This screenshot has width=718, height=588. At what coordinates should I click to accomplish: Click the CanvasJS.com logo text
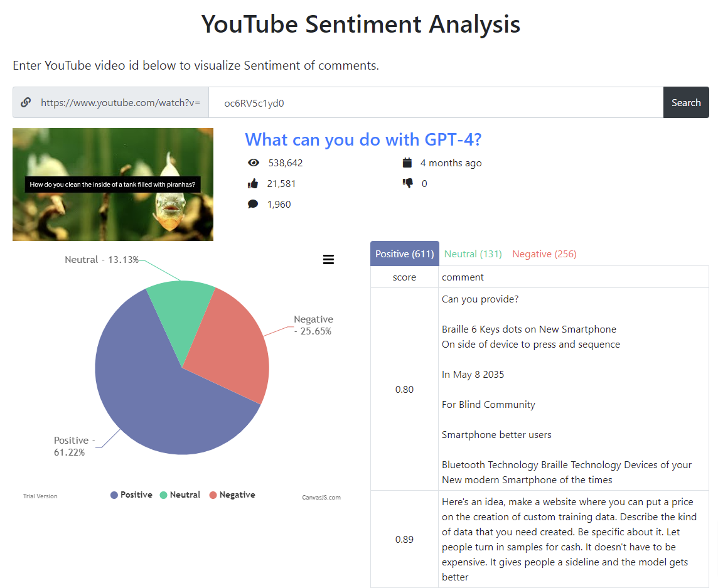coord(321,497)
